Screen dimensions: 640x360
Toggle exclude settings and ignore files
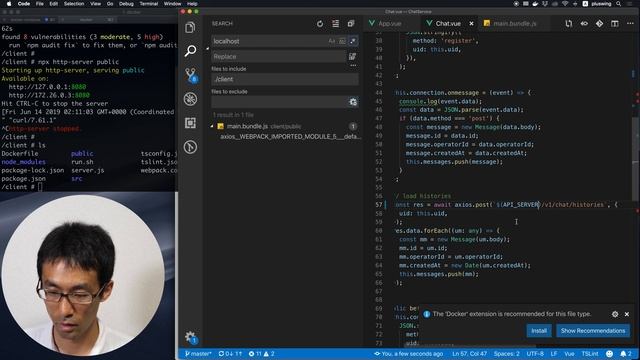[353, 102]
